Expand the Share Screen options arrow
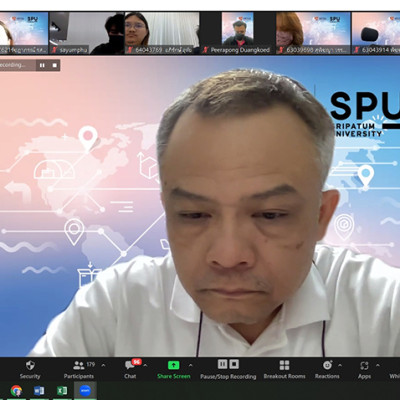400x400 pixels. (190, 365)
